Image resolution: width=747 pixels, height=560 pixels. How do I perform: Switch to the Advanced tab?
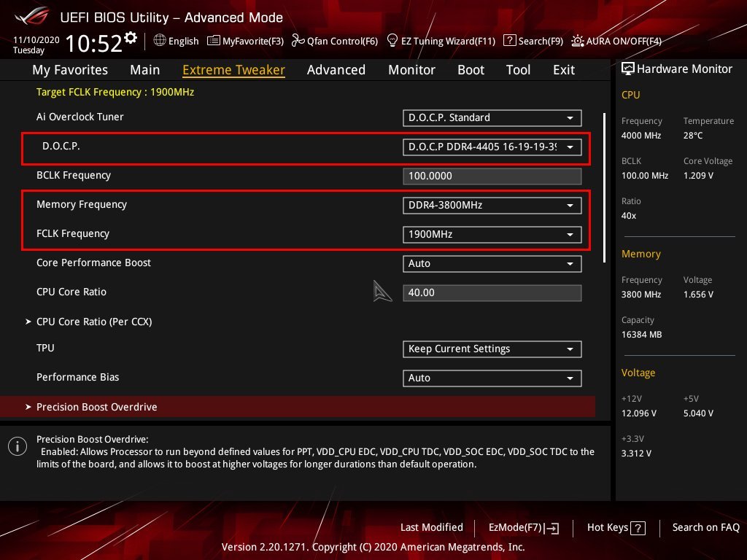click(x=336, y=69)
